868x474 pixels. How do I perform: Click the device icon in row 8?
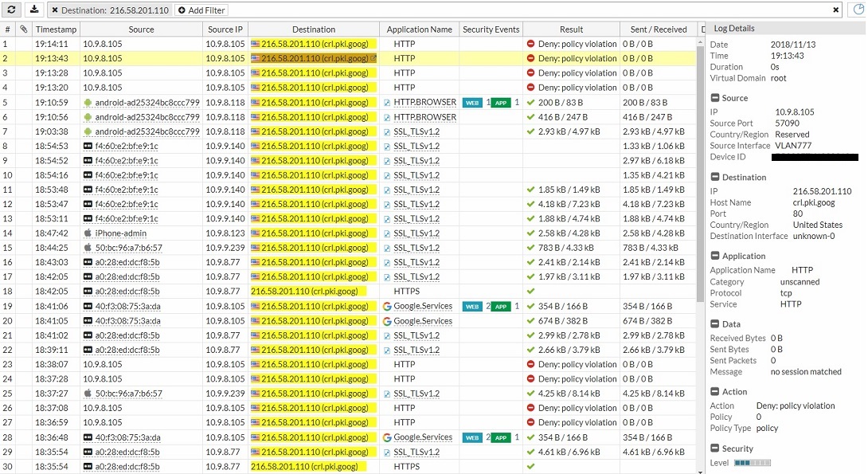tap(88, 147)
